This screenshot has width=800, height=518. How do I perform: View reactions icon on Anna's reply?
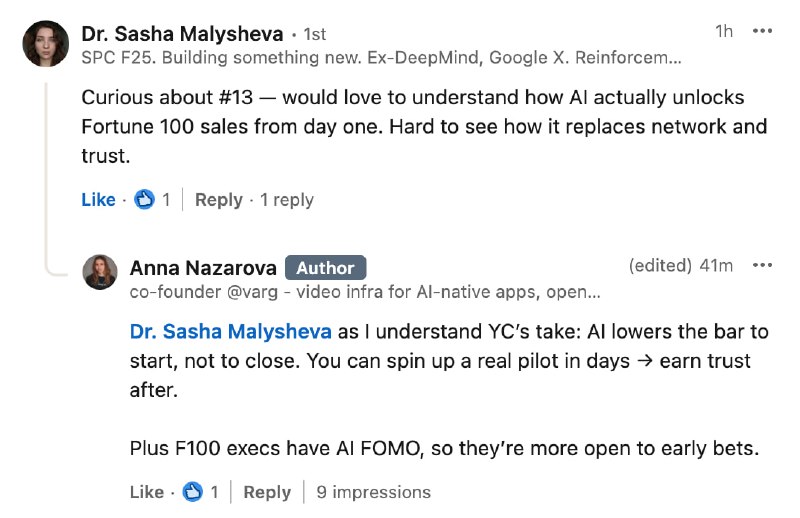pos(194,492)
